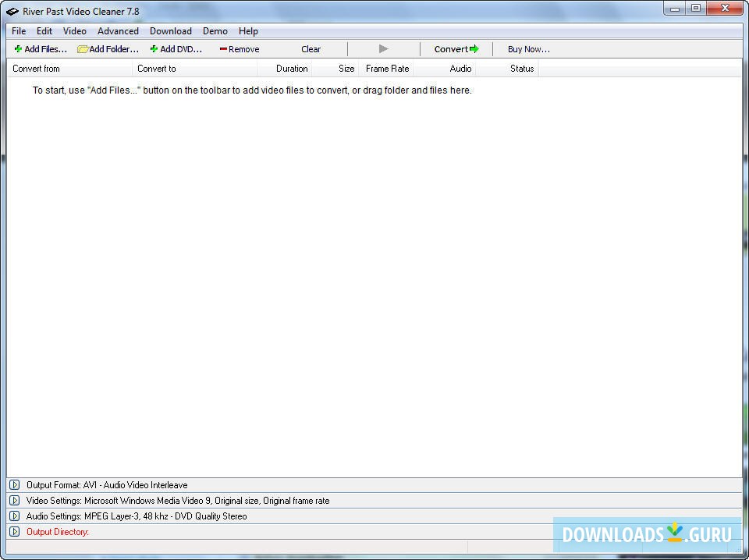Click the River Past app icon in title bar
This screenshot has height=560, width=749.
click(12, 12)
